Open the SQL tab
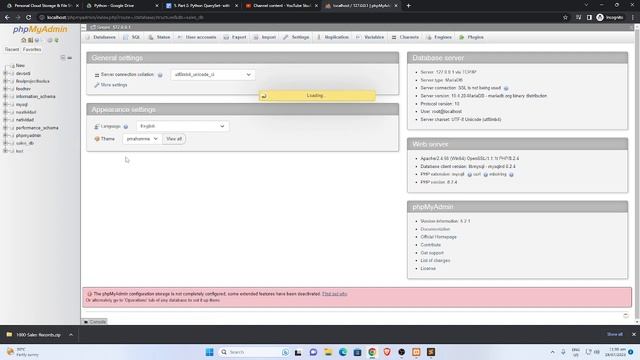The width and height of the screenshot is (640, 360). point(132,37)
